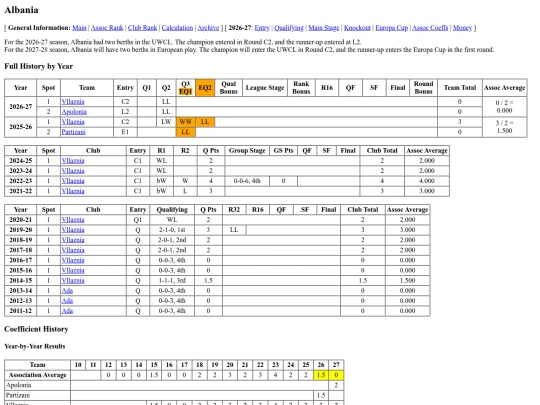The width and height of the screenshot is (540, 405).
Task: Select the Team Total column header
Action: (x=460, y=88)
